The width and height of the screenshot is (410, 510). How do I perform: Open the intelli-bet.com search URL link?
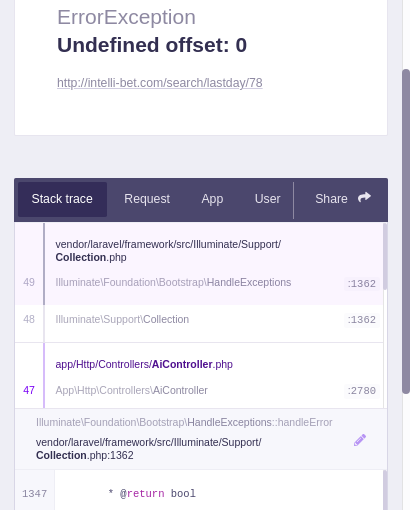coord(160,83)
